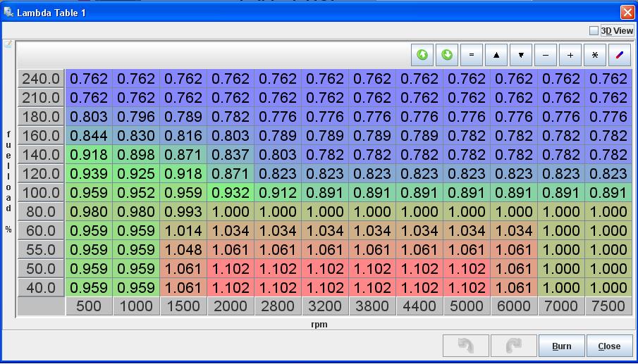The width and height of the screenshot is (638, 364).
Task: Click the green down-arrow toolbar button
Action: 447,55
